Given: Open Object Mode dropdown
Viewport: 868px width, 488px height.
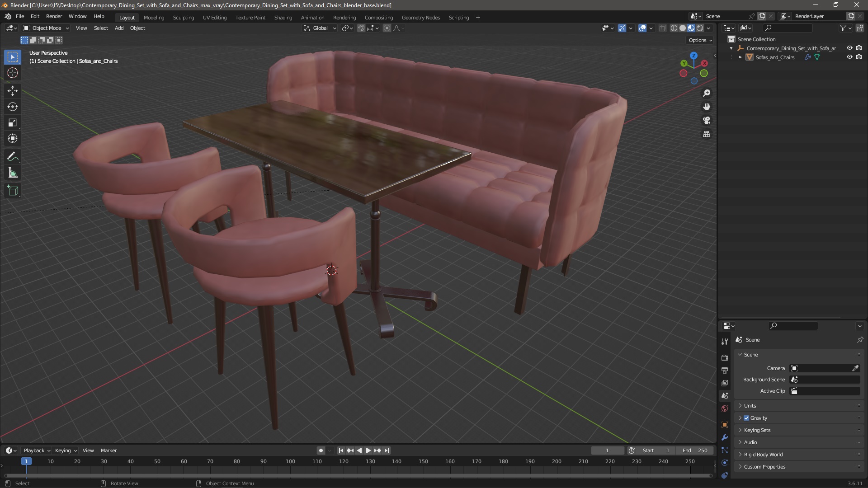Looking at the screenshot, I should click(x=46, y=28).
